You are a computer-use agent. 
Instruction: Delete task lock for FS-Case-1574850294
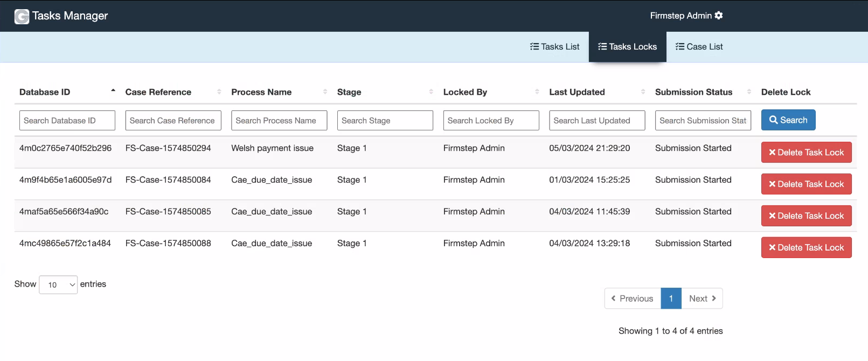806,152
